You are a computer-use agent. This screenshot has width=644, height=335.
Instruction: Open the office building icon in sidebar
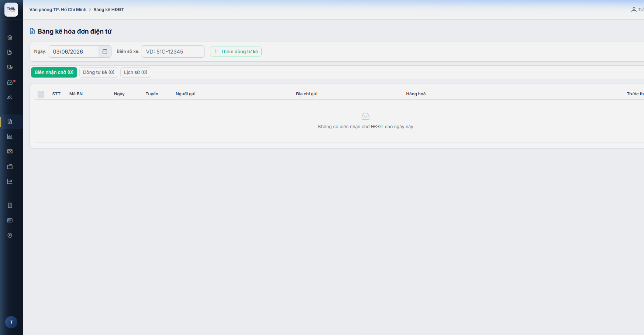pos(10,205)
